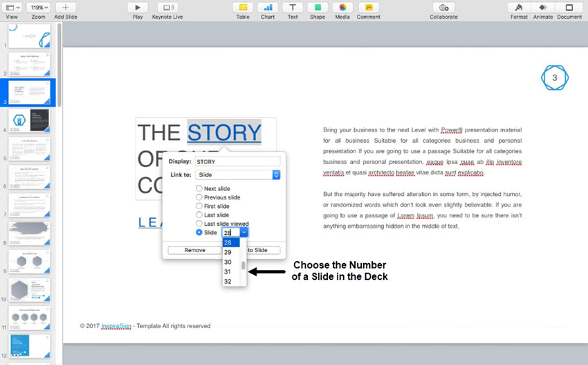Click the slide number combo box arrow
The height and width of the screenshot is (365, 588).
[x=244, y=233]
